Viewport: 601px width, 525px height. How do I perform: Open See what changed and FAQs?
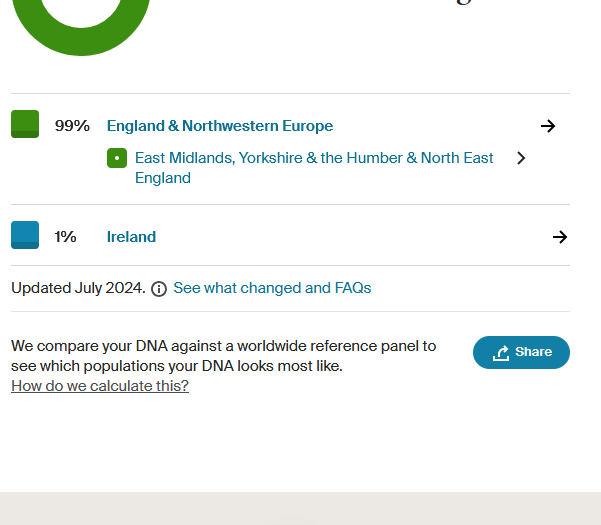pos(272,288)
